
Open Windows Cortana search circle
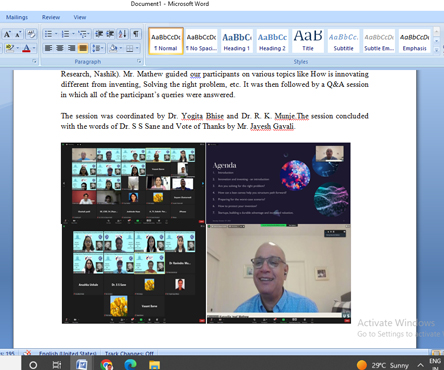pyautogui.click(x=33, y=365)
